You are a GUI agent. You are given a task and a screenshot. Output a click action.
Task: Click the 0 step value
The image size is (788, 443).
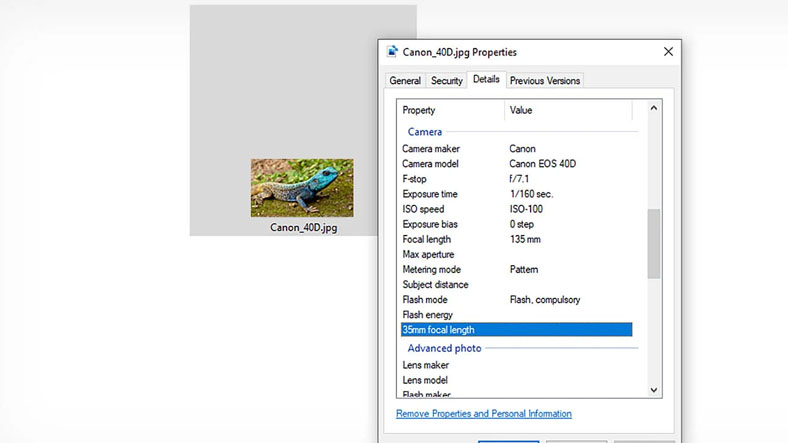[x=522, y=224]
